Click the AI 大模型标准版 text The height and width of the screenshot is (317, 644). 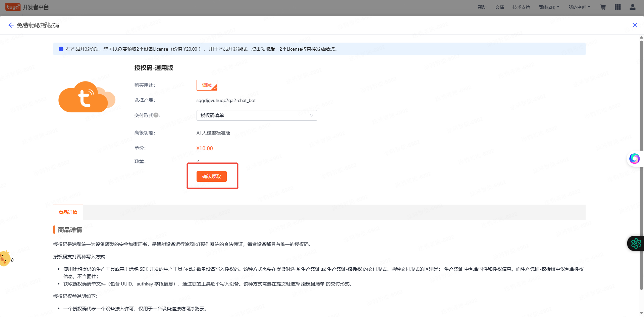tap(213, 133)
